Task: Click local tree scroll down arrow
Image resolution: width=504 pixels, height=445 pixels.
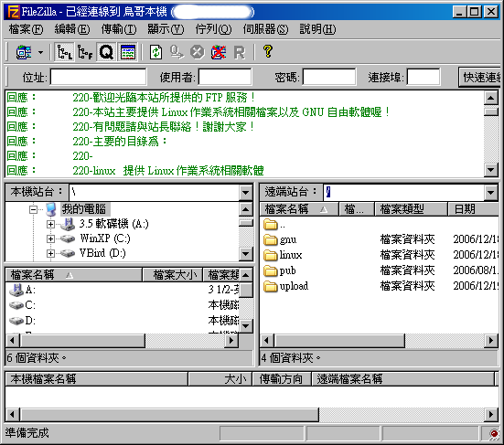Action: (245, 254)
